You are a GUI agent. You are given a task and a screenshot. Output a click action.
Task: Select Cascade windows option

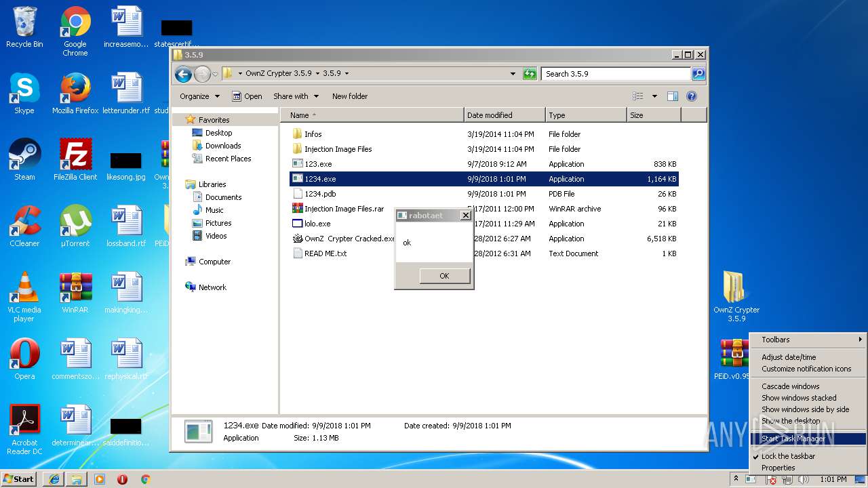(x=808, y=386)
